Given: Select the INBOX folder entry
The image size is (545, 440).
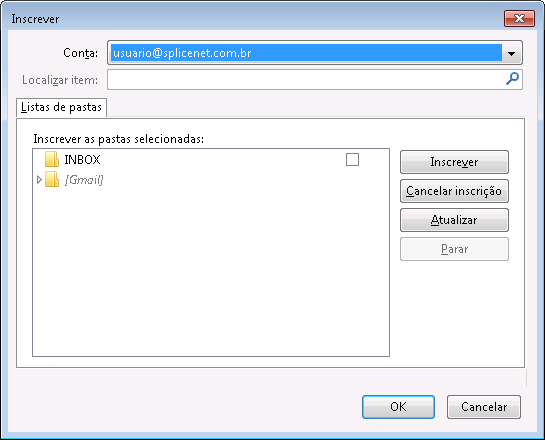Looking at the screenshot, I should [82, 160].
